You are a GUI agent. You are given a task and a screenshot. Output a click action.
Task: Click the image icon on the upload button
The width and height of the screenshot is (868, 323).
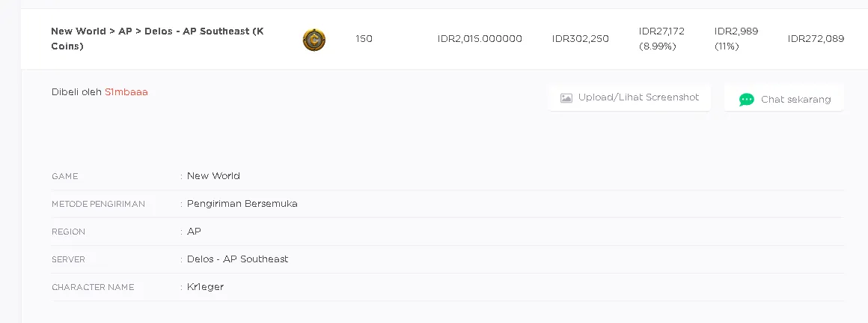[x=566, y=98]
